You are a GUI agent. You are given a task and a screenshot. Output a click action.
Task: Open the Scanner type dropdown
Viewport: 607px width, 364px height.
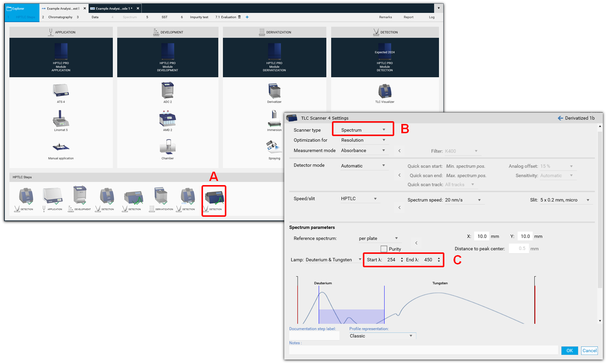tap(363, 130)
